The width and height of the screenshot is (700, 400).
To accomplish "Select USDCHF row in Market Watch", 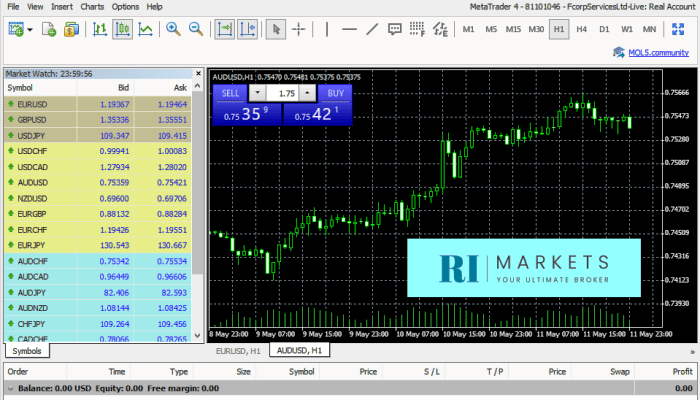I will point(98,151).
